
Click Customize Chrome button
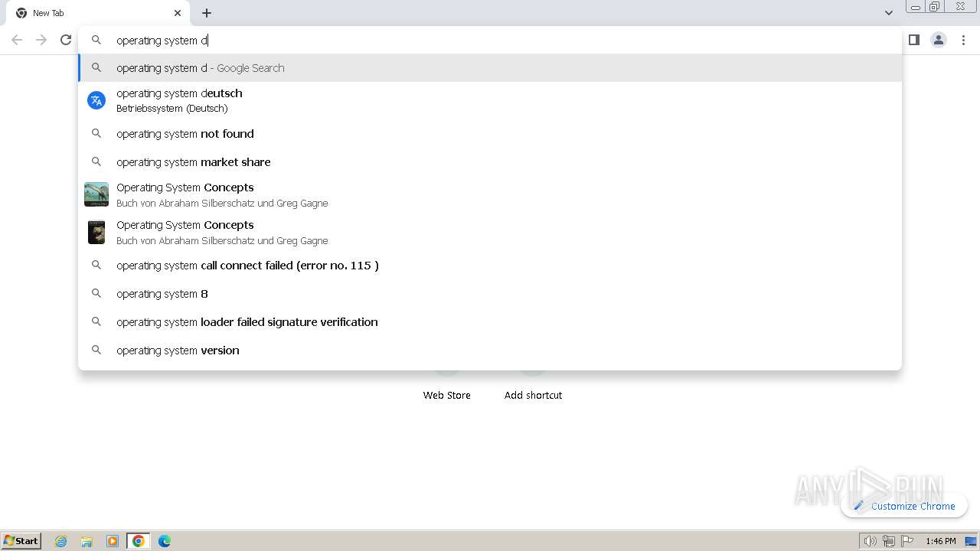(x=904, y=506)
